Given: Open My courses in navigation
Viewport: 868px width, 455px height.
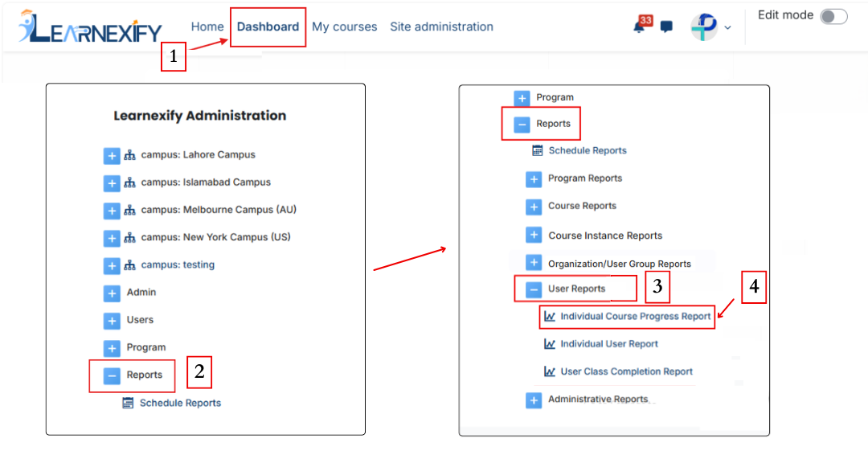Looking at the screenshot, I should click(344, 27).
